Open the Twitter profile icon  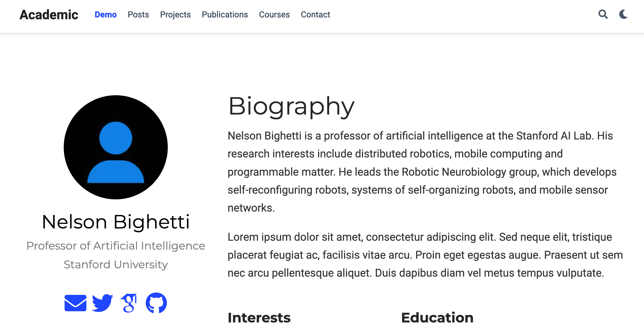tap(102, 303)
